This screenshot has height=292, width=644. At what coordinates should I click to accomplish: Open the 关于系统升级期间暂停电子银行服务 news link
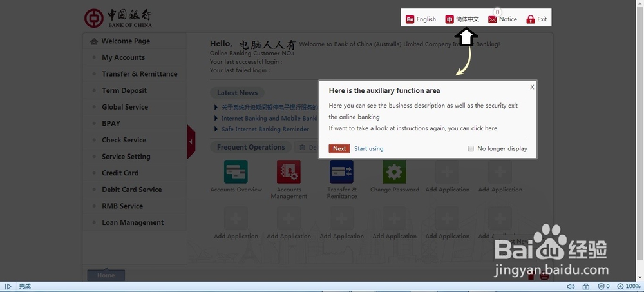(270, 108)
